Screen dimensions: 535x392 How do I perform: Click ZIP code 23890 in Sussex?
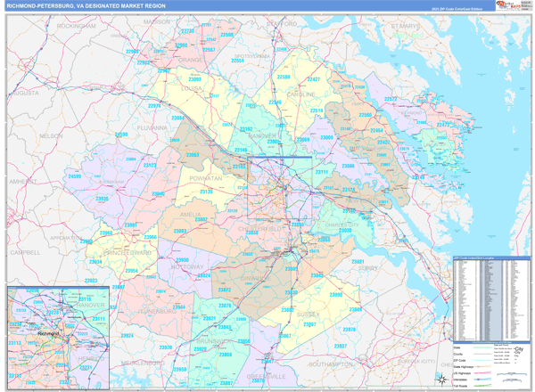(x=336, y=295)
